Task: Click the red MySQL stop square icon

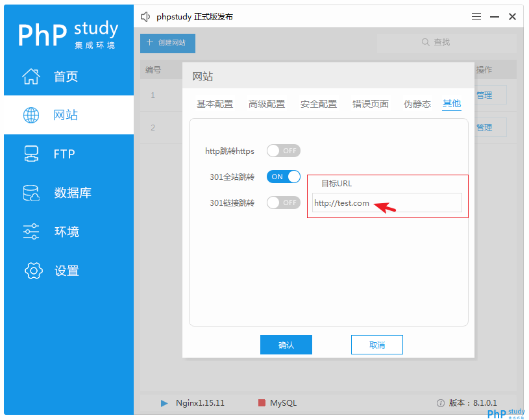Action: click(262, 402)
